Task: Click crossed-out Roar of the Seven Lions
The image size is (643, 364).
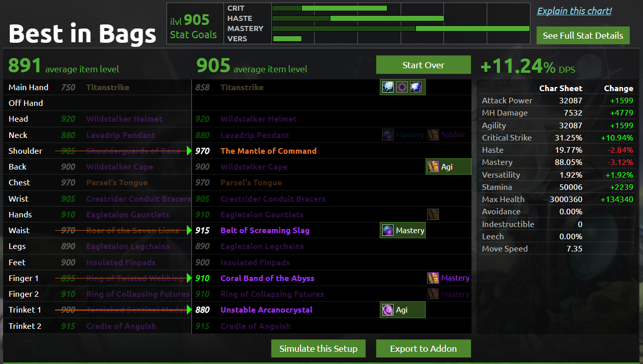Action: click(133, 230)
